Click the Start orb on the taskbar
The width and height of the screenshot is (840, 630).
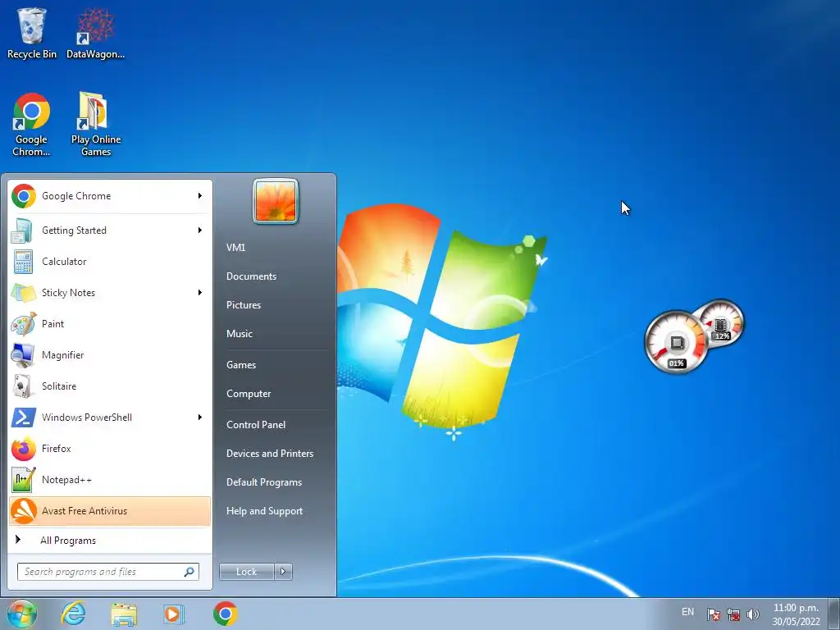pos(22,614)
